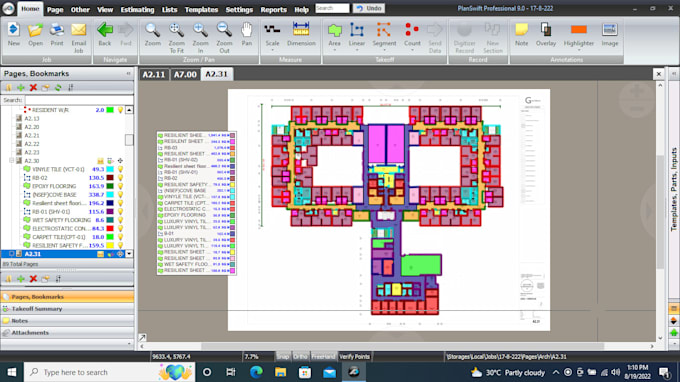The height and width of the screenshot is (382, 680).
Task: Open the Reports ribbon tab
Action: (273, 10)
